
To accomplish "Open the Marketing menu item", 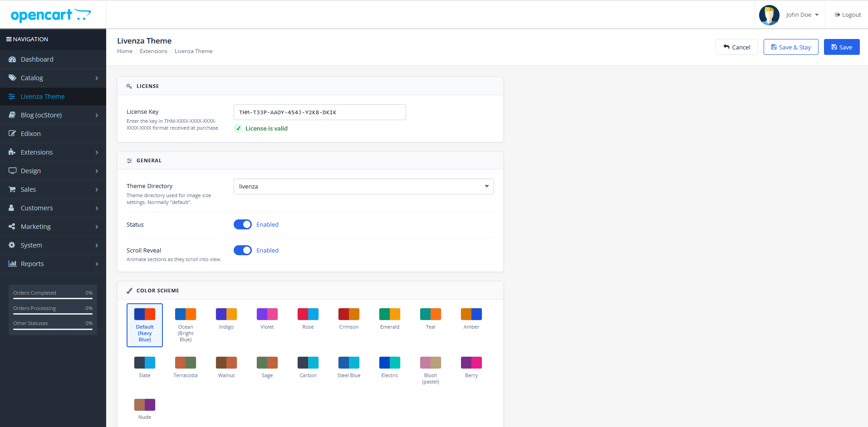I will (x=53, y=227).
